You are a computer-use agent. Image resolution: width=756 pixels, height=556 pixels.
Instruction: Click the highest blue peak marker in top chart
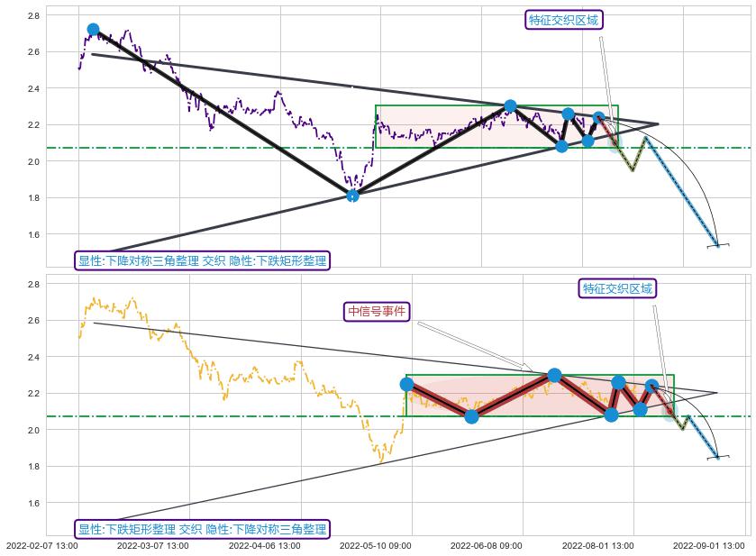pos(94,30)
